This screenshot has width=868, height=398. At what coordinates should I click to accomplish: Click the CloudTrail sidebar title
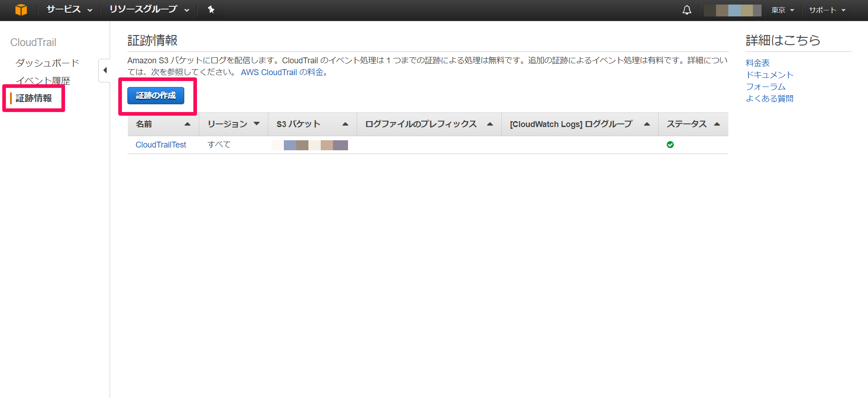coord(33,42)
